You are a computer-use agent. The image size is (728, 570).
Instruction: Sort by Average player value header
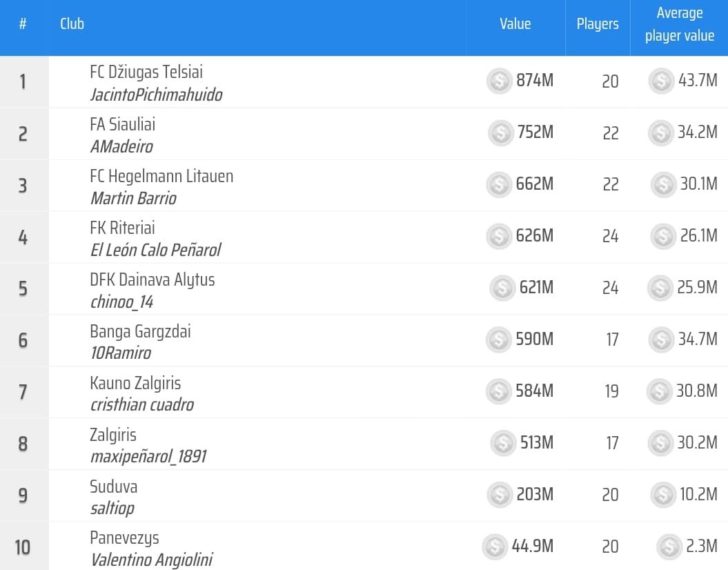pos(679,24)
